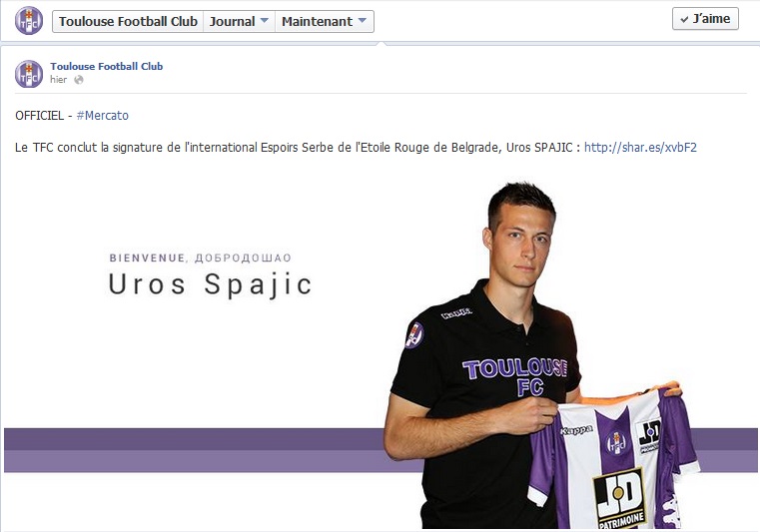Toggle the J'aime like button
This screenshot has height=532, width=760.
(705, 19)
